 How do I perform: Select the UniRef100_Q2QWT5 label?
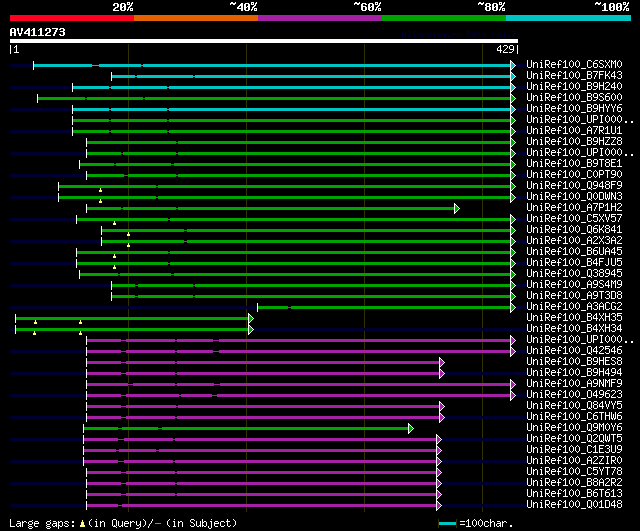point(574,439)
